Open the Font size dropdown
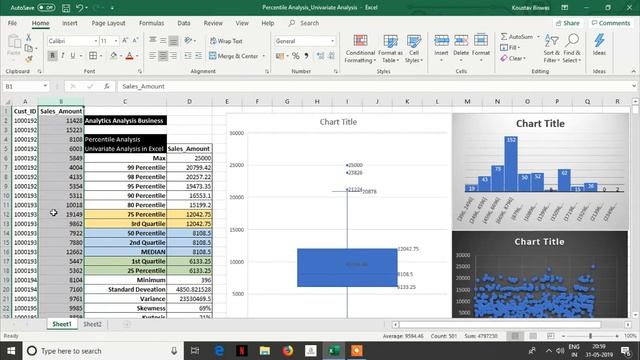Screen dimensions: 640x360 pyautogui.click(x=116, y=41)
